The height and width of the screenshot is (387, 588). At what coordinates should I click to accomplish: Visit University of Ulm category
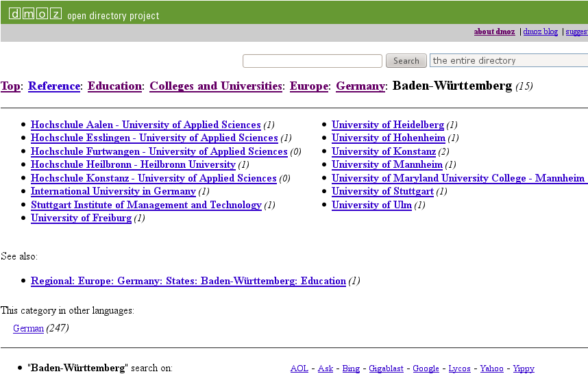click(371, 205)
